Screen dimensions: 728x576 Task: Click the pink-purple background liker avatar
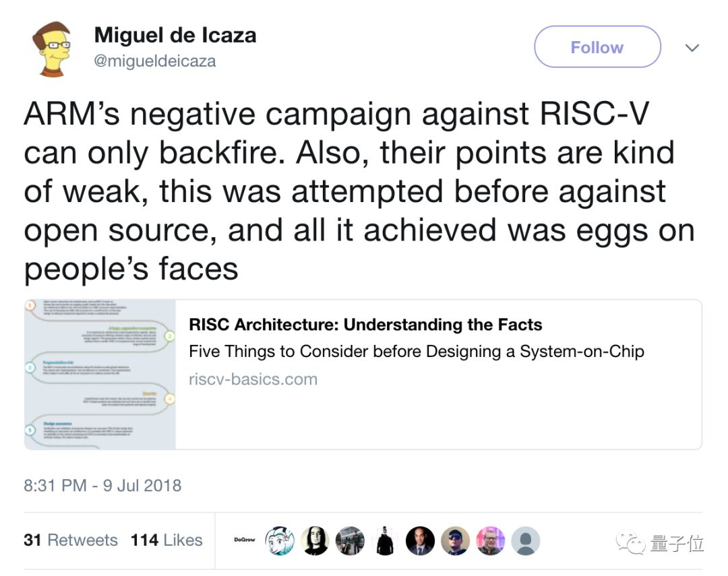(490, 540)
